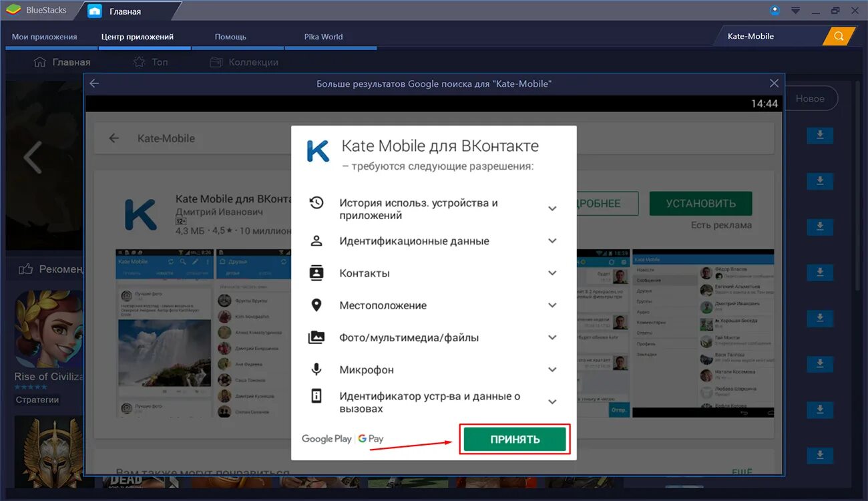
Task: Click the Стратегии category label
Action: point(37,399)
